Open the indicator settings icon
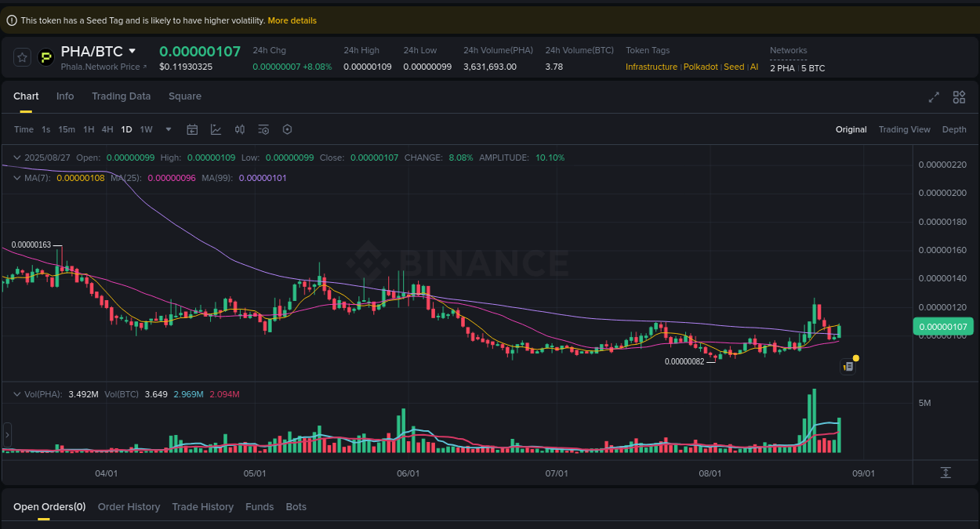This screenshot has height=529, width=980. coord(263,129)
